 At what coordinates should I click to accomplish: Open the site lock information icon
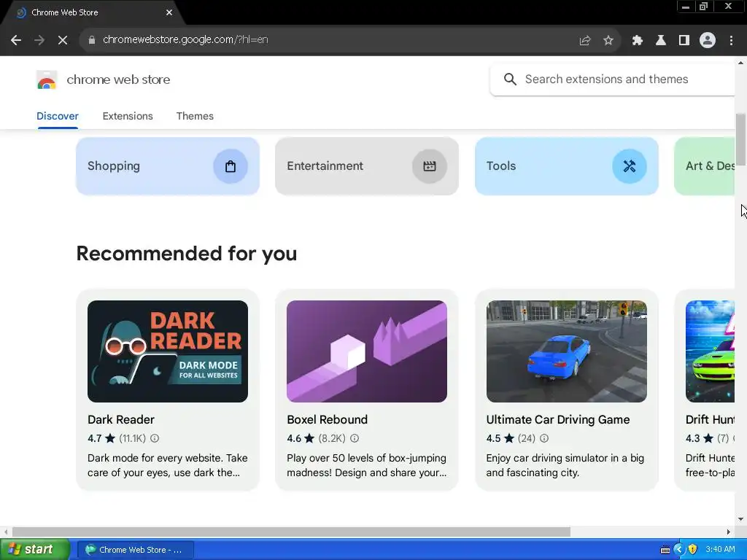(x=92, y=40)
